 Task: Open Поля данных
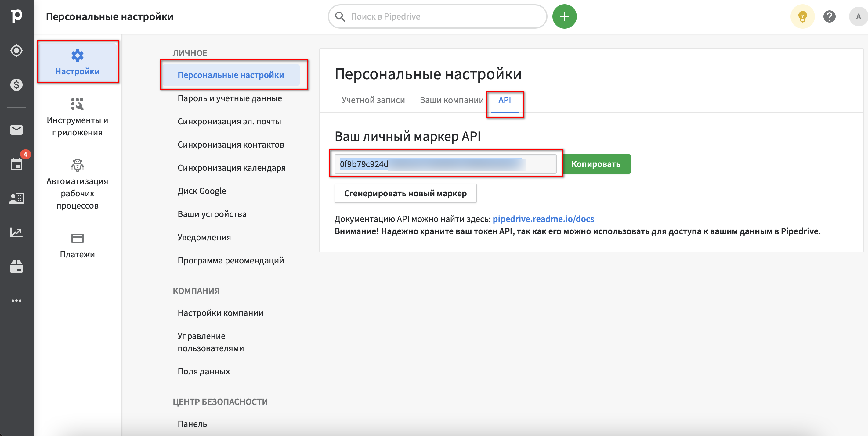point(204,372)
